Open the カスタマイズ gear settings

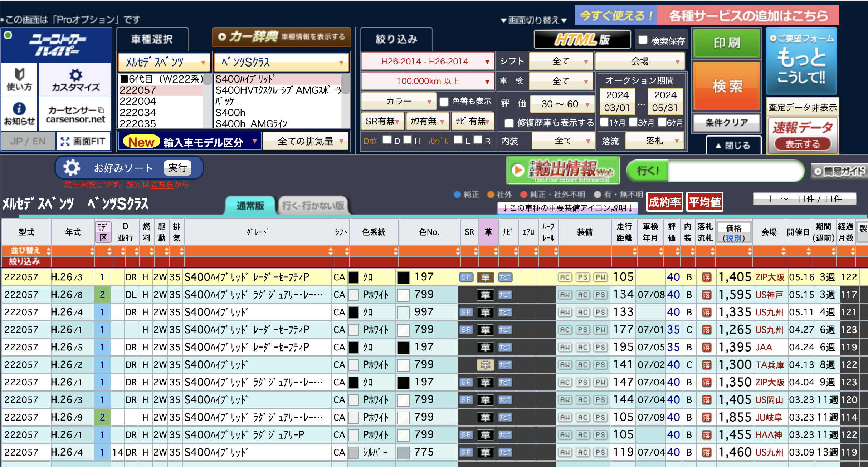[75, 80]
